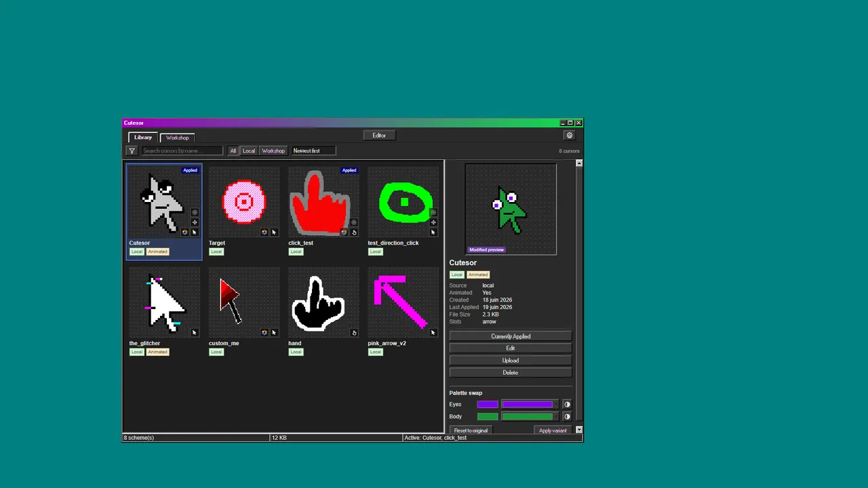Filter cursors by Local source
This screenshot has width=868, height=488.
249,150
